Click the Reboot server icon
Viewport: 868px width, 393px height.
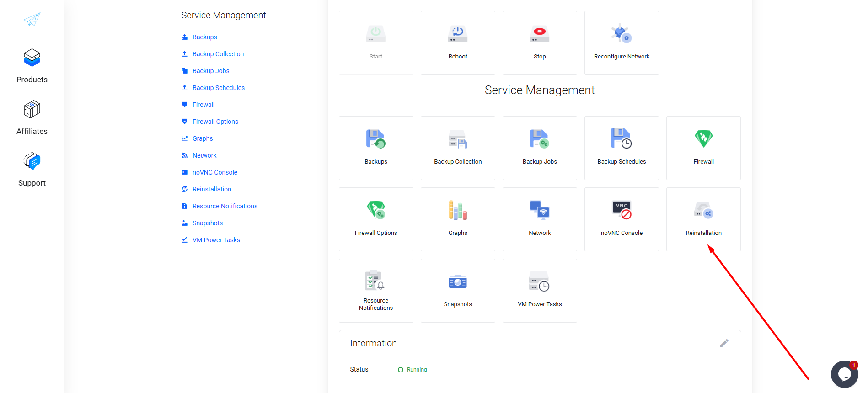coord(458,34)
